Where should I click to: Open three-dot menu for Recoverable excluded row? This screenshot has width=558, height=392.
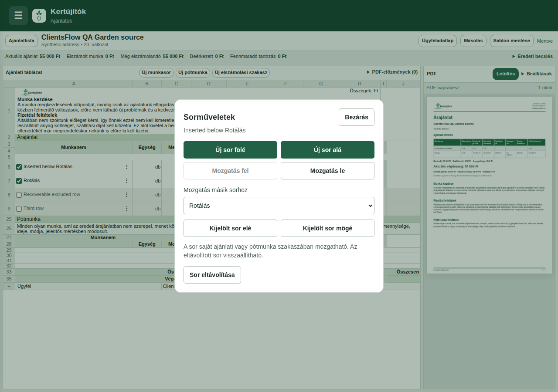(127, 195)
